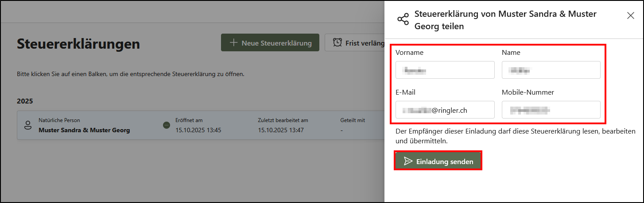Click the 2025 year section label

click(x=25, y=101)
